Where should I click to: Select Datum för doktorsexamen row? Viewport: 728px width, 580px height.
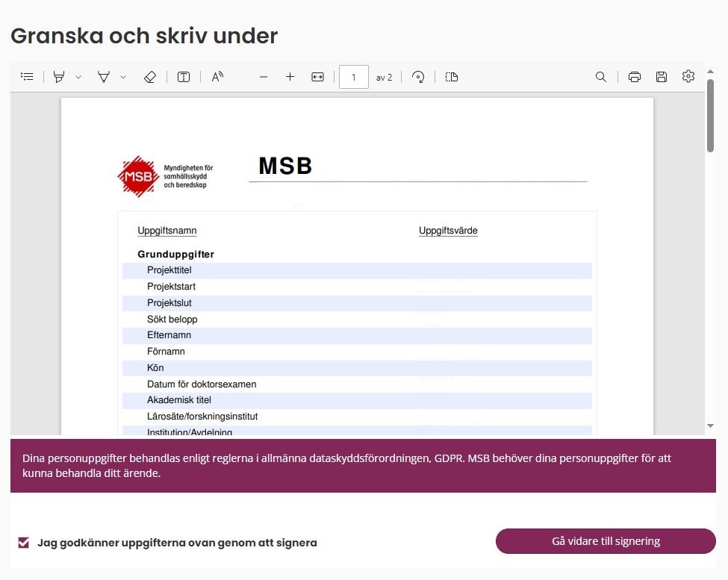(357, 384)
